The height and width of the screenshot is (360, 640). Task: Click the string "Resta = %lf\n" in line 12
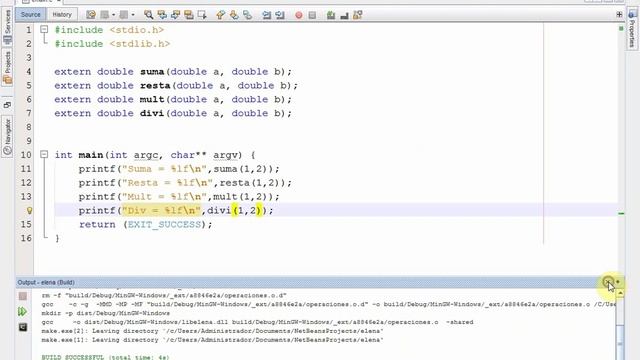167,183
